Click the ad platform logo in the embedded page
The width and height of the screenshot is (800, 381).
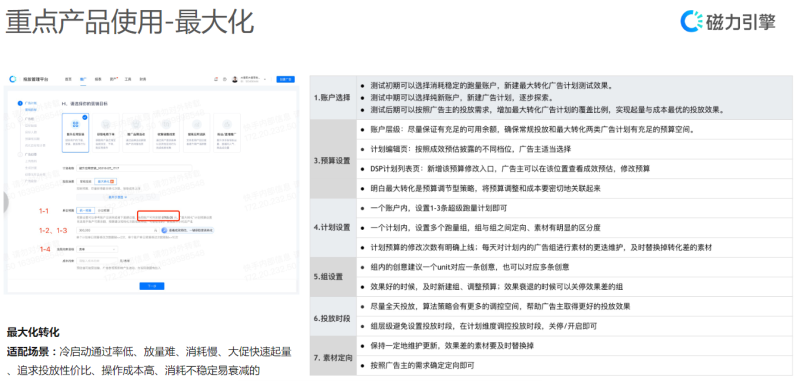[x=13, y=79]
